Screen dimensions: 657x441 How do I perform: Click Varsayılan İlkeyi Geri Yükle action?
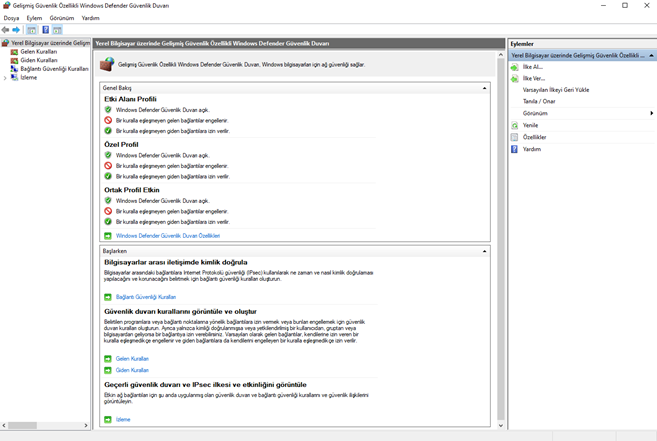556,90
